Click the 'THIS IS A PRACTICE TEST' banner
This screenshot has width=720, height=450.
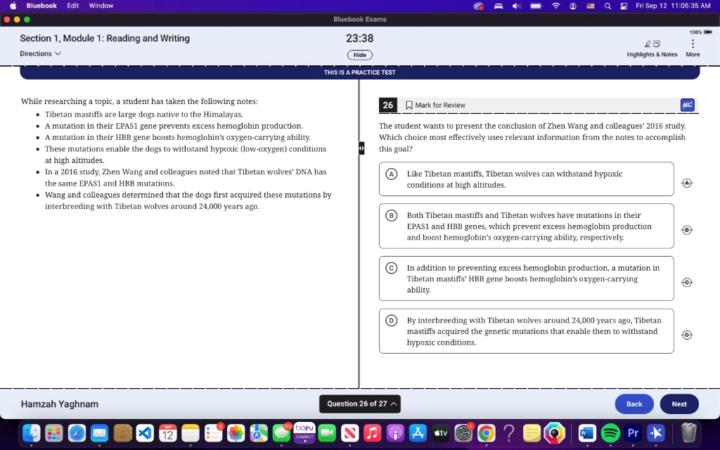pyautogui.click(x=360, y=72)
